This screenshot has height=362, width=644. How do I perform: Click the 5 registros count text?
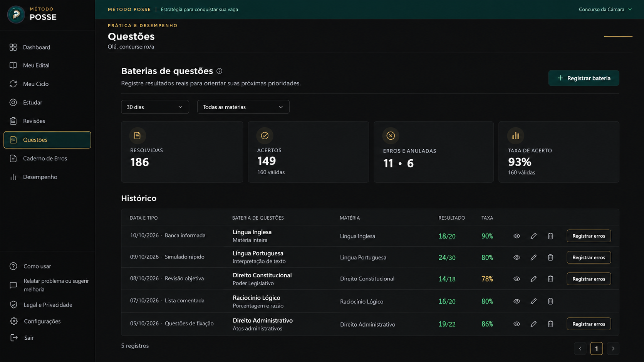click(135, 345)
